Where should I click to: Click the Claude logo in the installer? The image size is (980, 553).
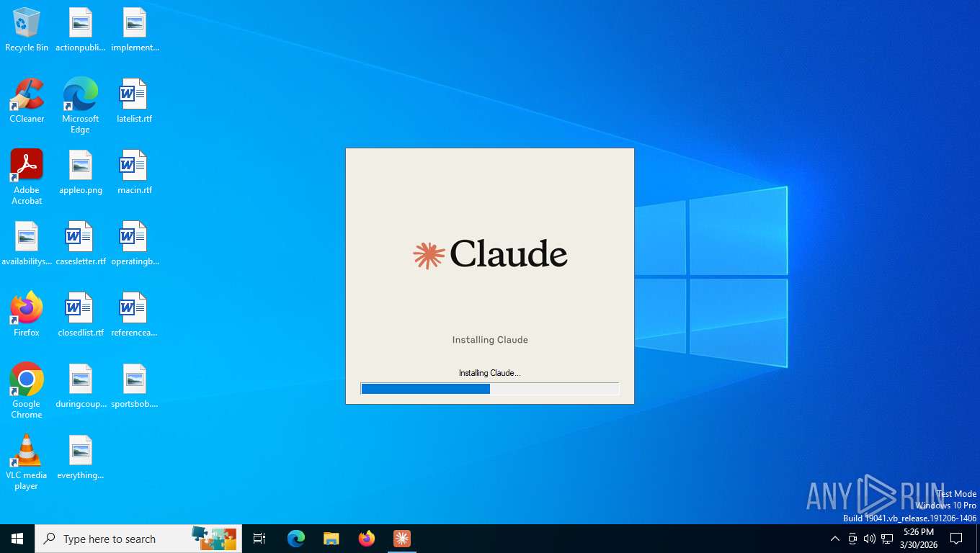[x=490, y=254]
